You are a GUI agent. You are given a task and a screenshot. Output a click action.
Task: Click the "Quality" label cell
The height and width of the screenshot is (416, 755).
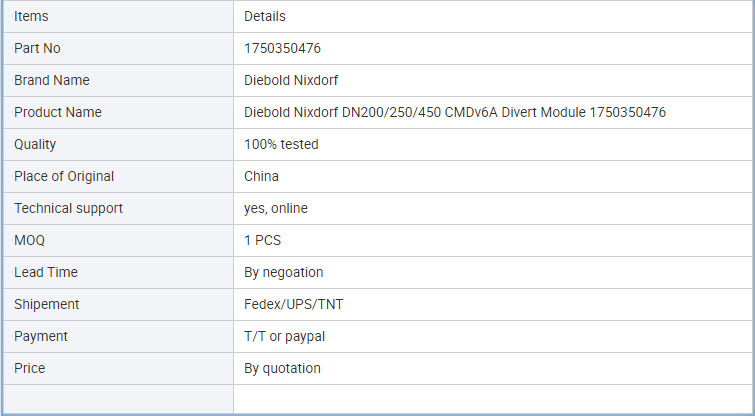click(x=35, y=144)
